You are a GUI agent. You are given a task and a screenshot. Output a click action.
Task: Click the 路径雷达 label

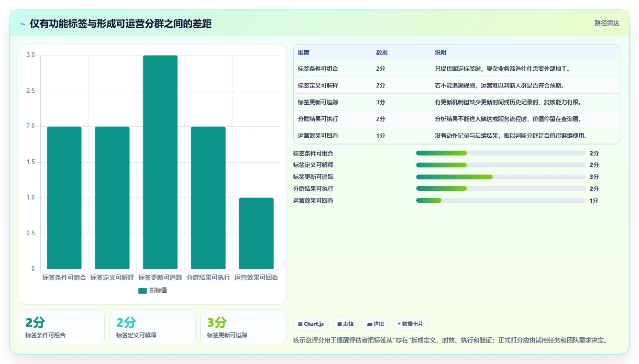606,23
